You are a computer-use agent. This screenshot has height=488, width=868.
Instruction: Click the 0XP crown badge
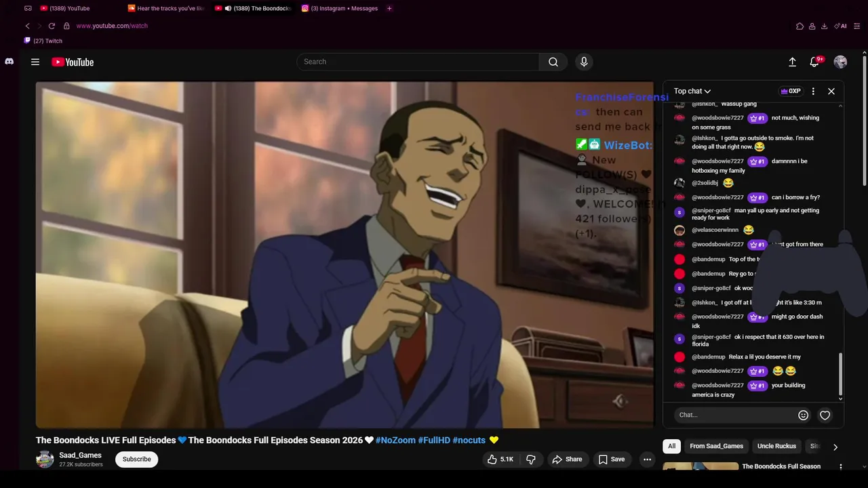791,91
